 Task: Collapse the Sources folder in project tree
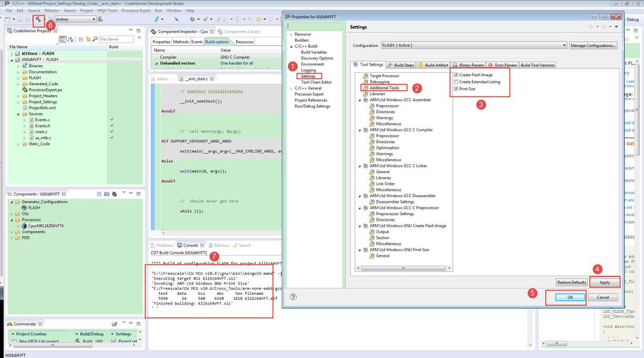[x=18, y=114]
